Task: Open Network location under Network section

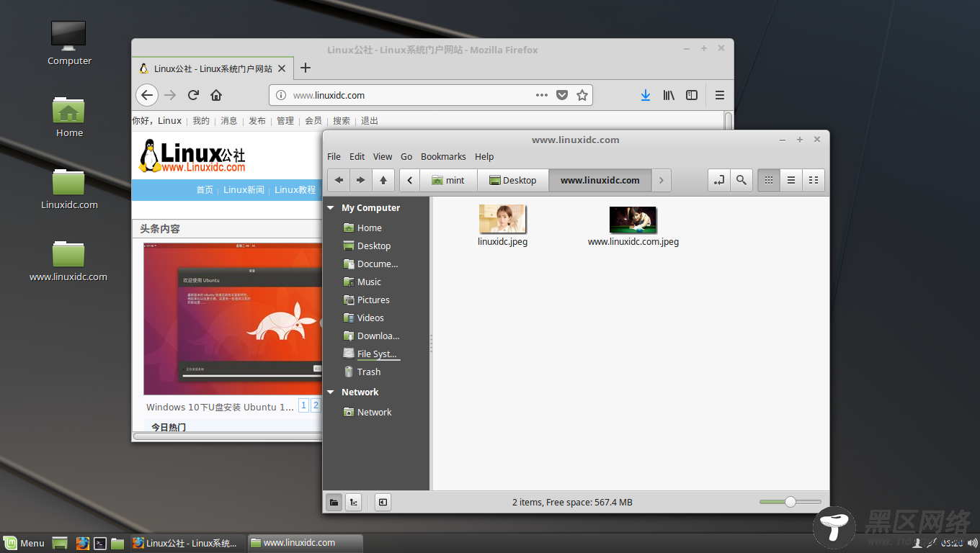Action: [368, 412]
